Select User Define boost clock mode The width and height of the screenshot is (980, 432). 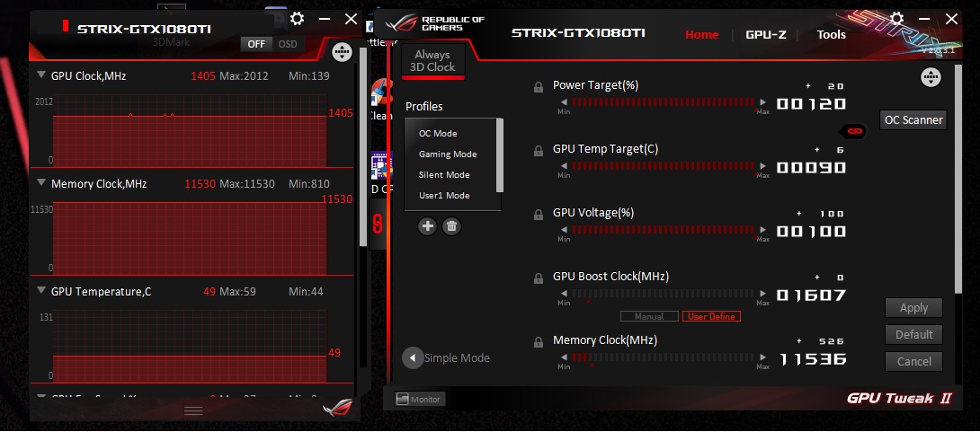point(711,316)
